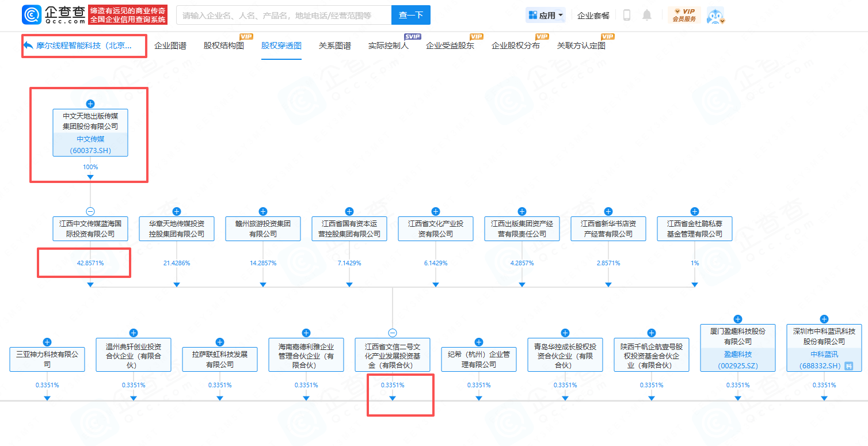Open the mobile phone app icon
This screenshot has width=868, height=446.
point(627,15)
